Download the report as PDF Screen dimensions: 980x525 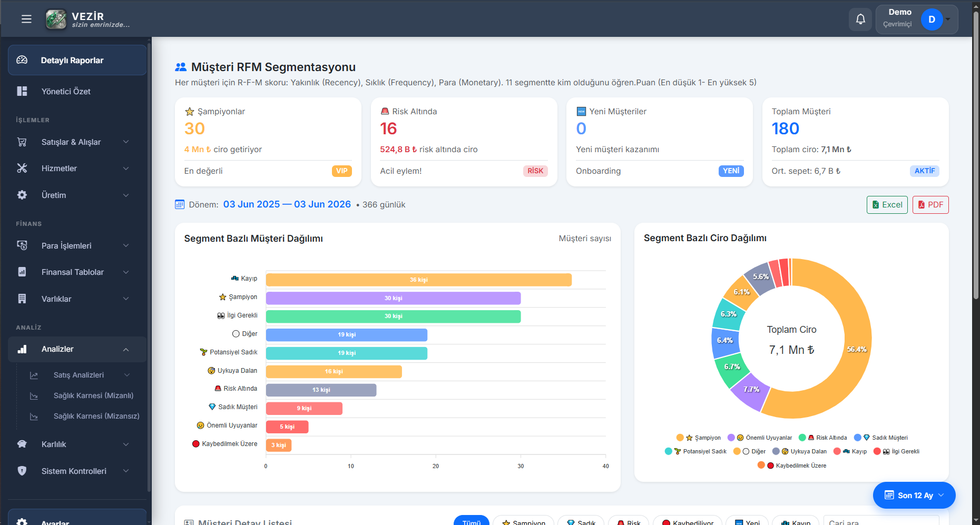(x=930, y=205)
